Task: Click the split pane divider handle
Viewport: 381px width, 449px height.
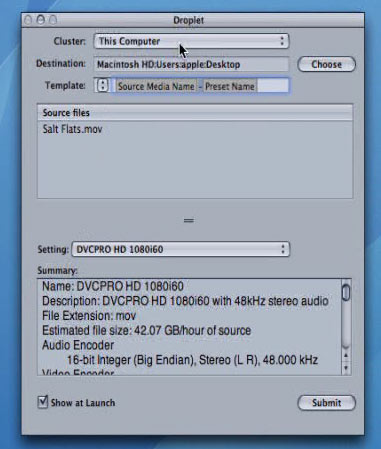Action: [189, 220]
